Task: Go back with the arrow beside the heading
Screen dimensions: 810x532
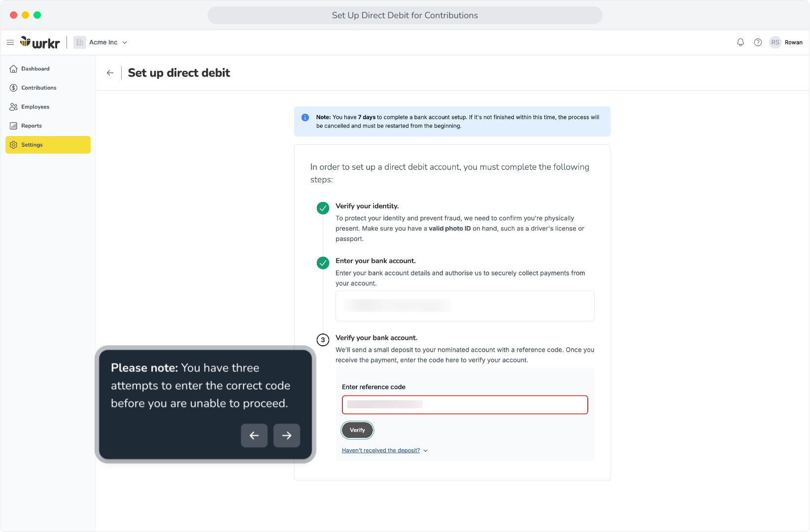Action: click(x=110, y=73)
